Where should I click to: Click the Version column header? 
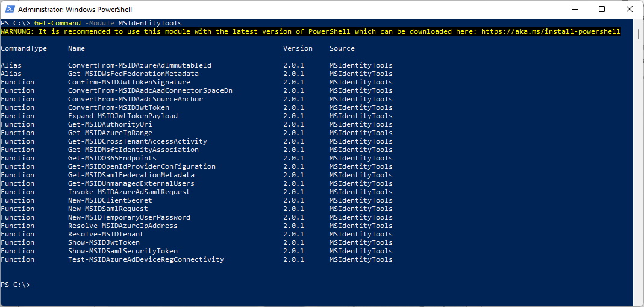point(298,48)
